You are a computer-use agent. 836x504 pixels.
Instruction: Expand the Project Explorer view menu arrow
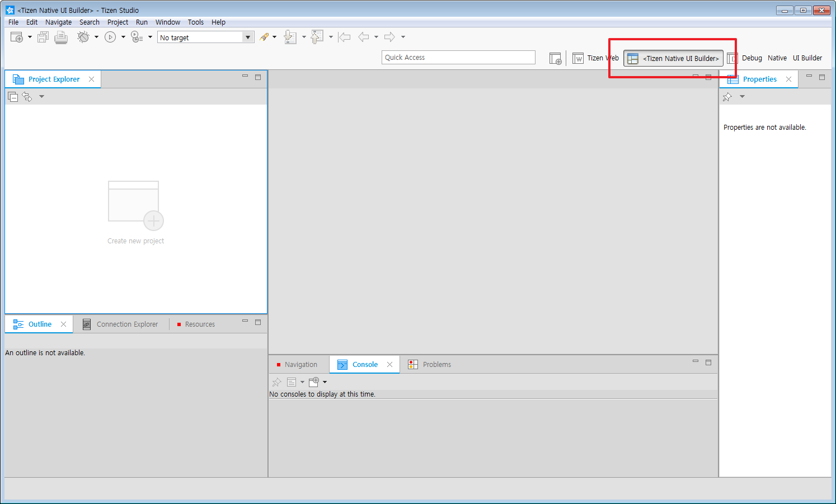41,97
